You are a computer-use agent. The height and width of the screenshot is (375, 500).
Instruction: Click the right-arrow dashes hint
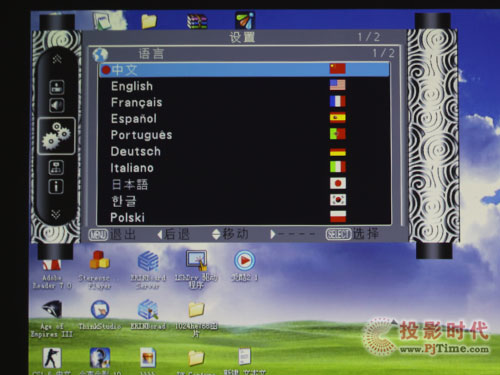292,234
